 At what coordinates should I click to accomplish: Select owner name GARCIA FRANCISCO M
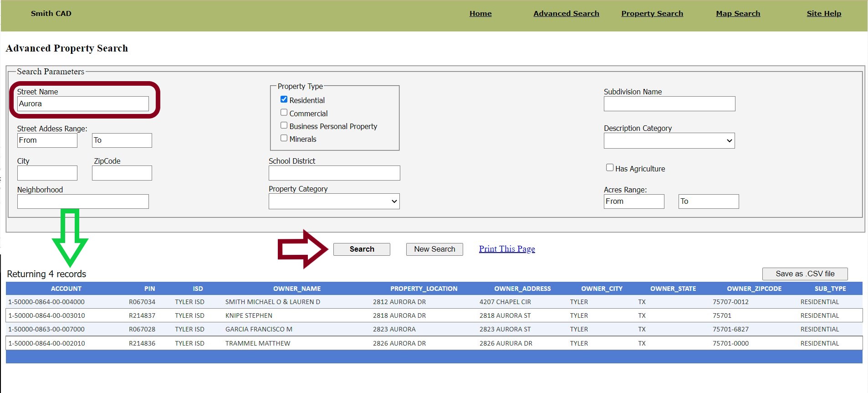click(x=259, y=329)
